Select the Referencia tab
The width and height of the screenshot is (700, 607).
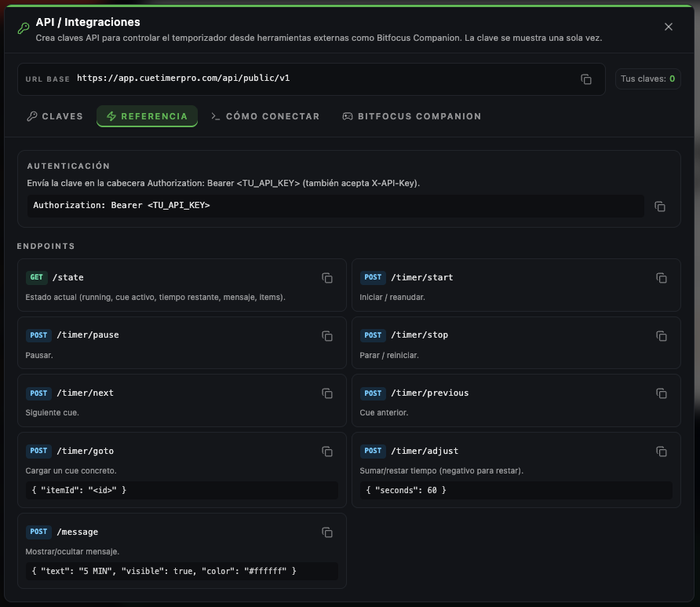tap(148, 116)
